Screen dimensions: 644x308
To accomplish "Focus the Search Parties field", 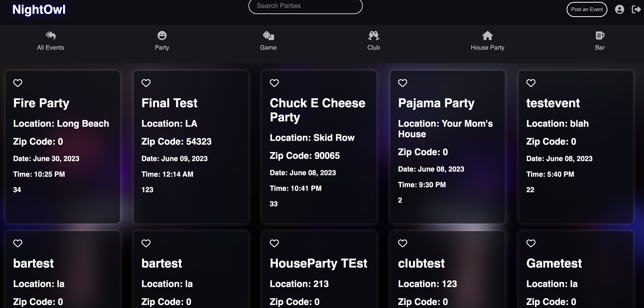I will pos(305,6).
